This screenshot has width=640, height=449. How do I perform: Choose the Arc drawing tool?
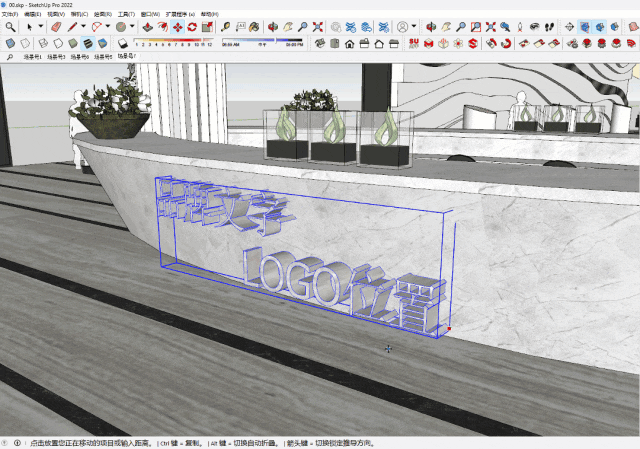click(x=97, y=27)
